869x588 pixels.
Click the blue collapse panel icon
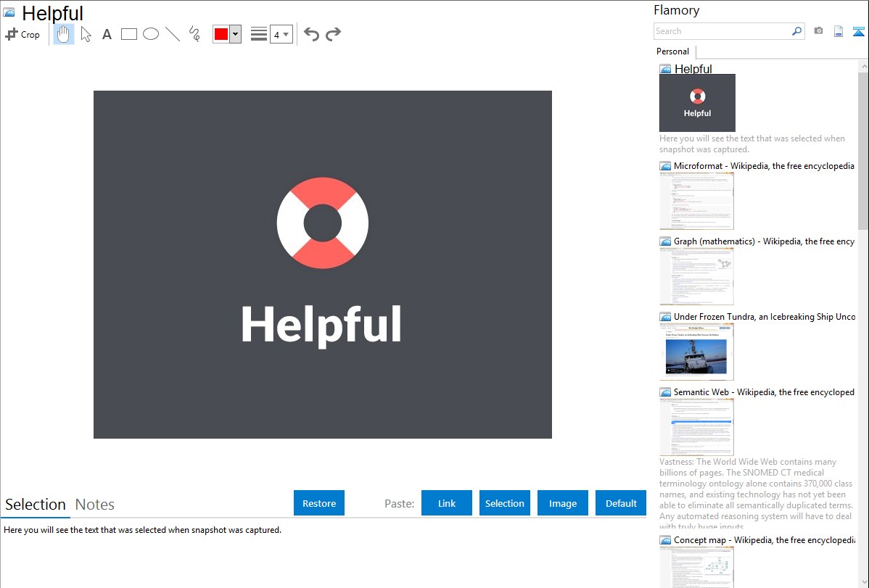pos(858,31)
